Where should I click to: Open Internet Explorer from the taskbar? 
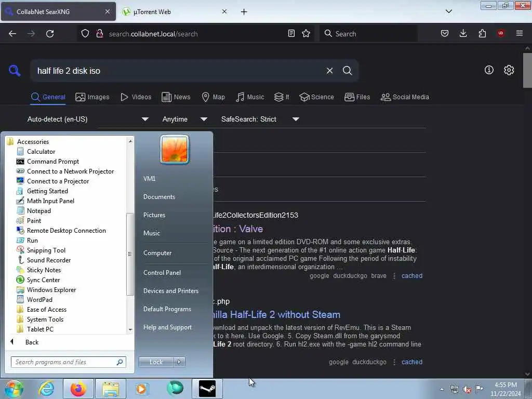pyautogui.click(x=46, y=389)
